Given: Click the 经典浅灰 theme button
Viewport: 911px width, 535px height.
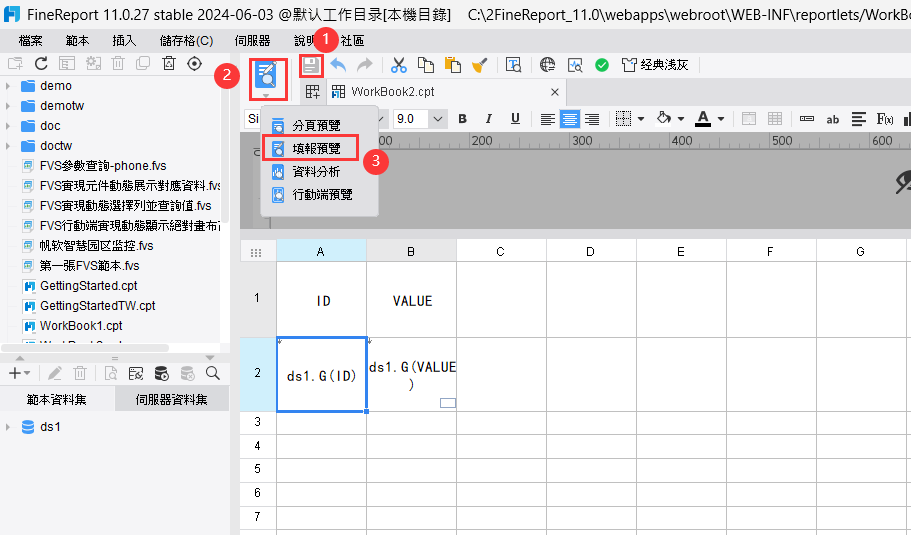Looking at the screenshot, I should [x=655, y=65].
